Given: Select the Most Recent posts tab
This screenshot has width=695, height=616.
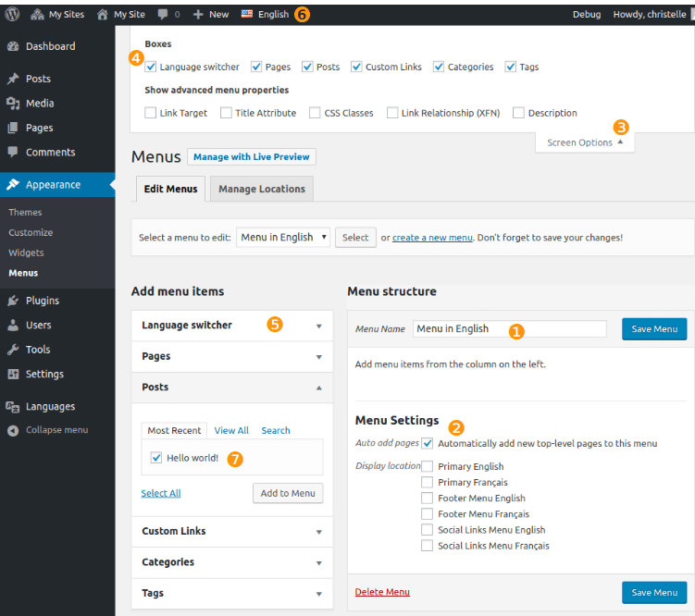Looking at the screenshot, I should click(174, 430).
